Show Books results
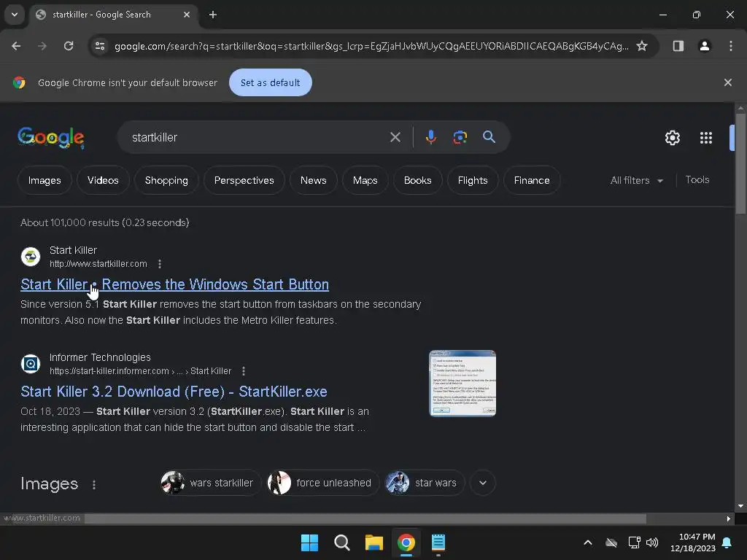 click(x=417, y=180)
